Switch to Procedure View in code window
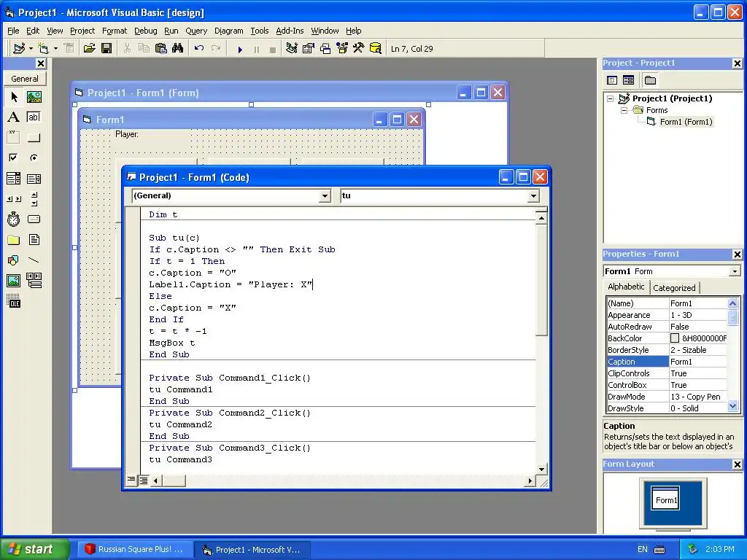Screen dimensions: 747x560 tap(131, 480)
